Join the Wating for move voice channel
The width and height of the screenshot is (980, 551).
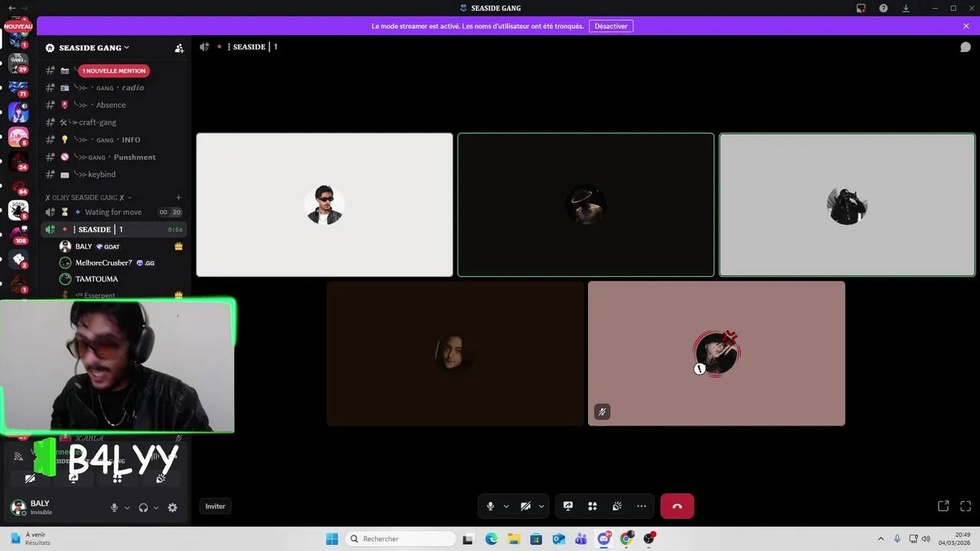115,212
